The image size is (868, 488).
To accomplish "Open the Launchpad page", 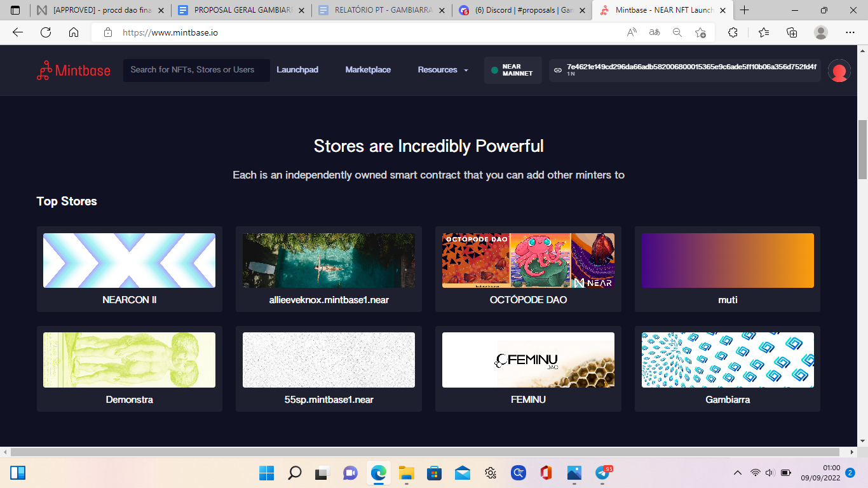I will click(297, 70).
